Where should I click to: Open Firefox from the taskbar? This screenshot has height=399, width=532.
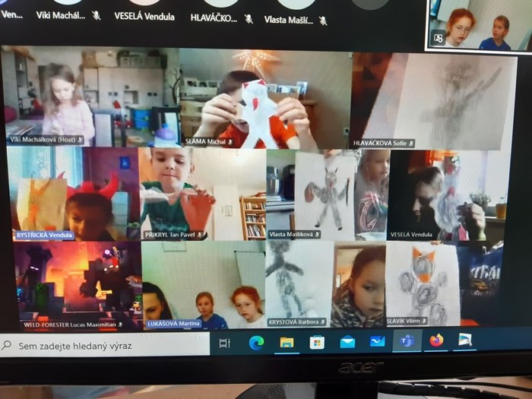pos(436,340)
